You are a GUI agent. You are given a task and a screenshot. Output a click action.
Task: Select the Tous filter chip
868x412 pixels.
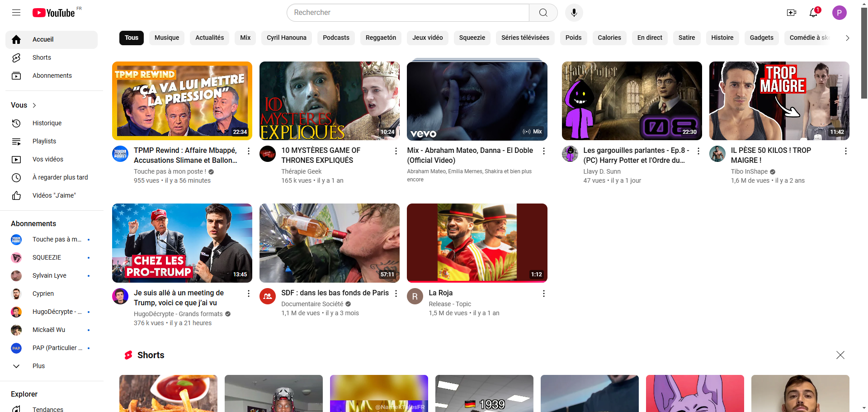(x=132, y=38)
